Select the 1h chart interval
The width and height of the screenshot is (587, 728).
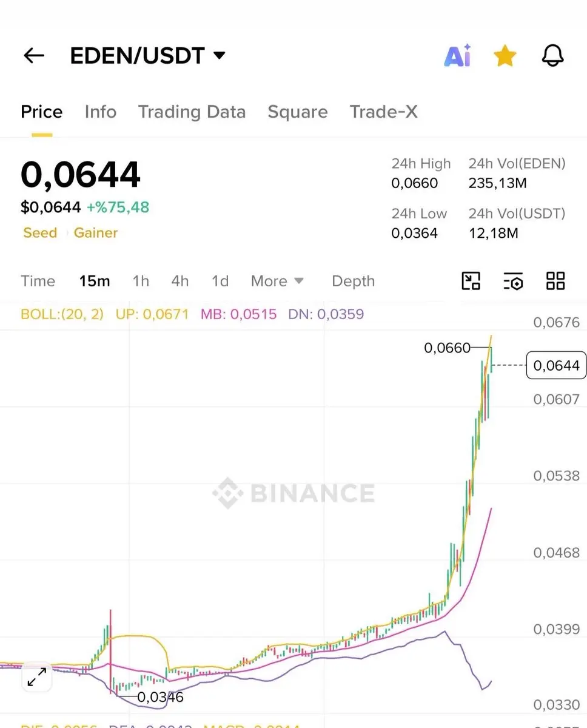(x=141, y=281)
